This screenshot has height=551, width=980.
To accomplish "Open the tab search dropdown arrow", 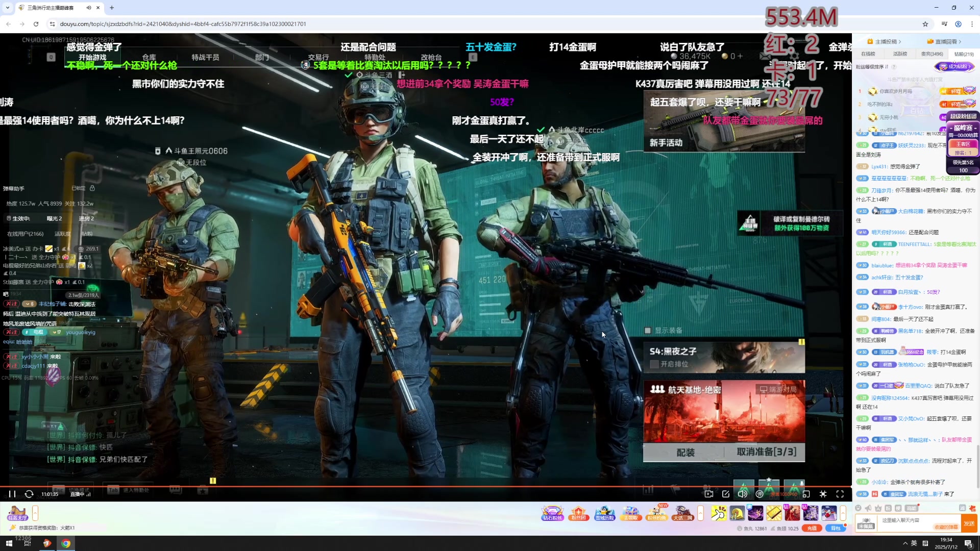I will 7,8.
